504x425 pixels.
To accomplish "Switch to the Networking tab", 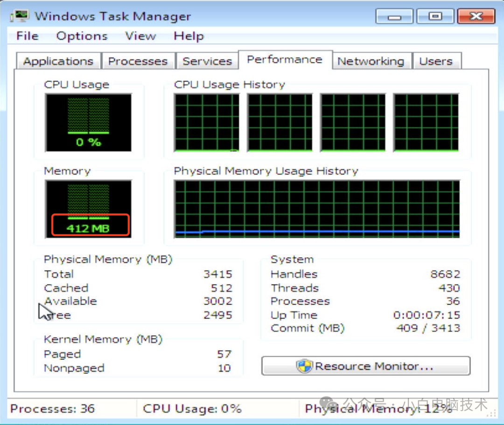I will click(x=371, y=61).
